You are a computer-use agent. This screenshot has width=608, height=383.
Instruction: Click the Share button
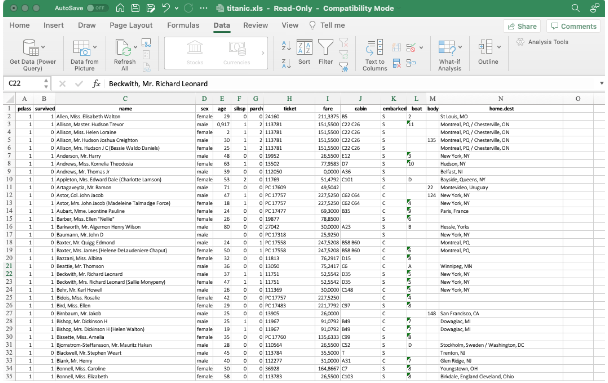click(x=522, y=26)
